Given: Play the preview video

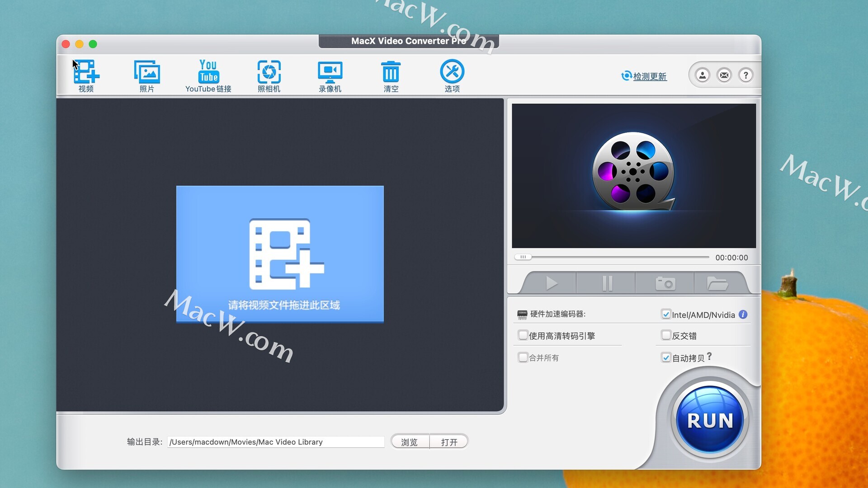Looking at the screenshot, I should 551,283.
